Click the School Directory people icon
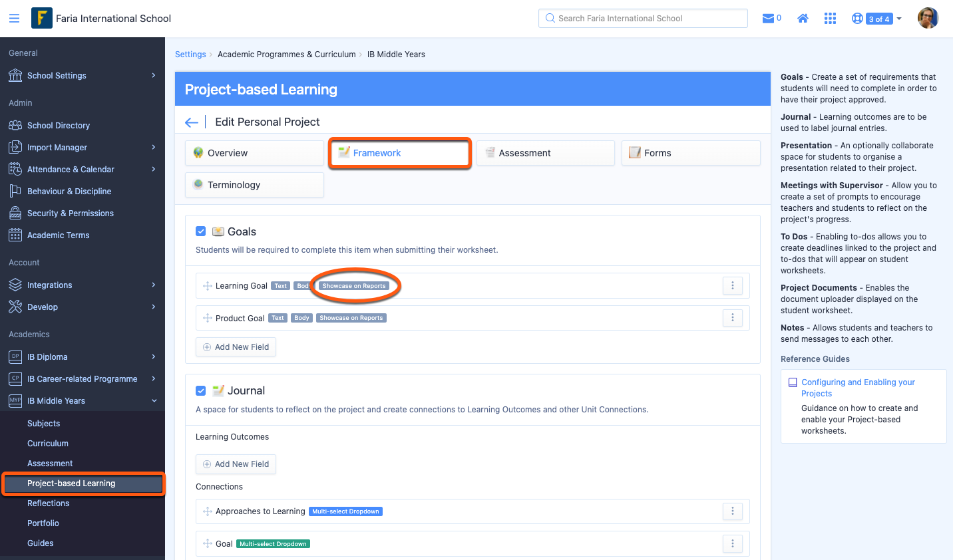This screenshot has height=560, width=953. (x=15, y=125)
